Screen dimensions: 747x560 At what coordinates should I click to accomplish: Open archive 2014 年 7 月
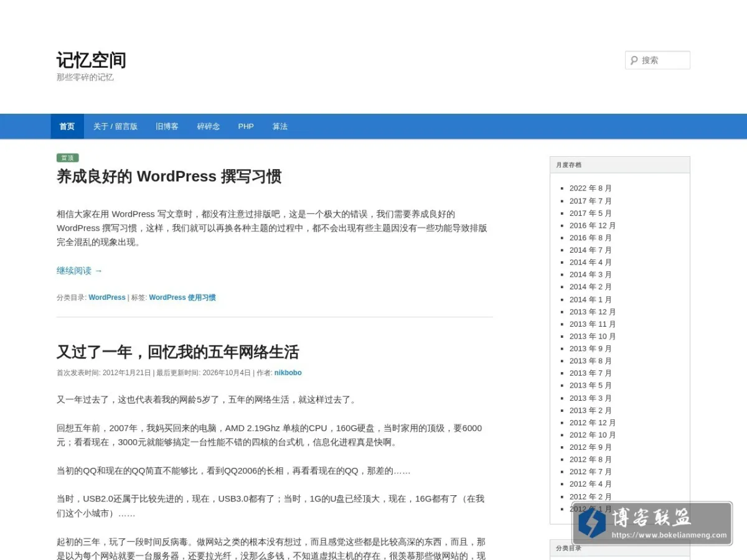[591, 250]
